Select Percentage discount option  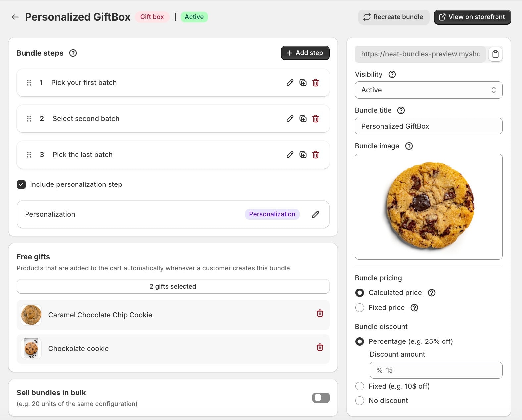pyautogui.click(x=360, y=341)
